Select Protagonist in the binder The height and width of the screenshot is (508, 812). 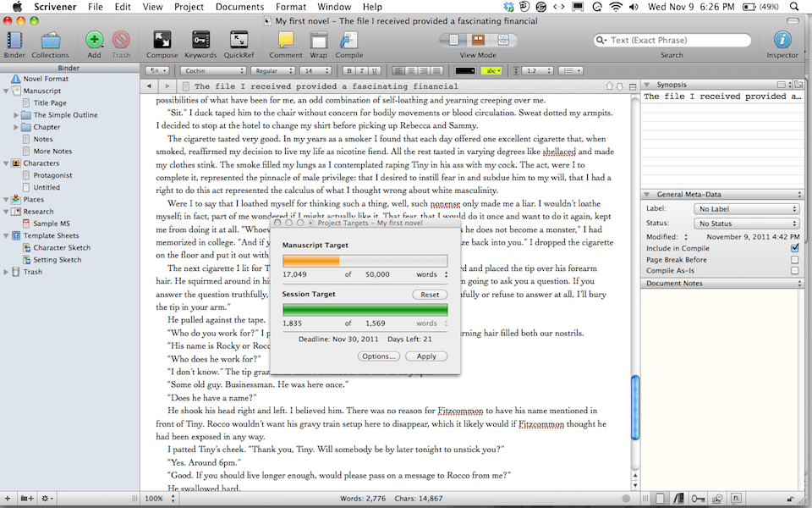click(x=52, y=175)
